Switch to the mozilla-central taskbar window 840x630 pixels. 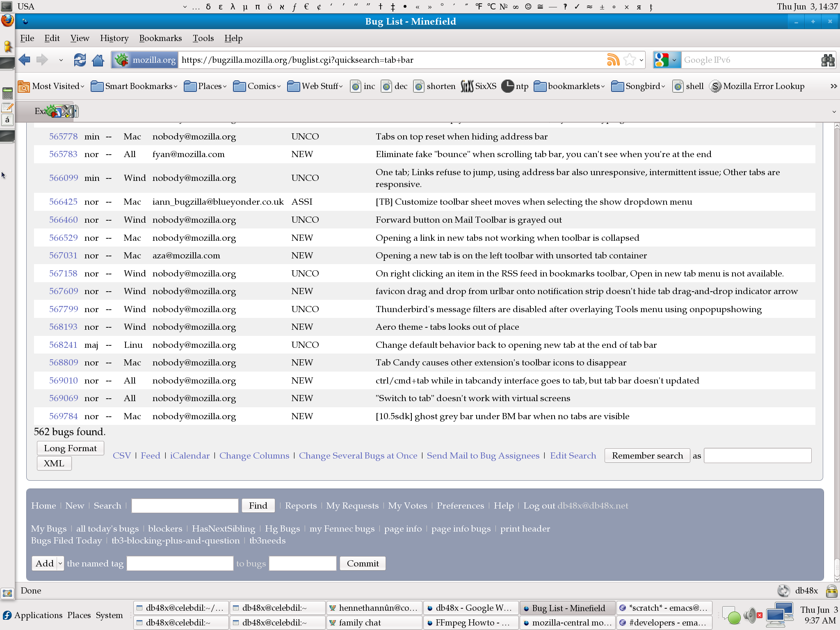[x=568, y=623]
